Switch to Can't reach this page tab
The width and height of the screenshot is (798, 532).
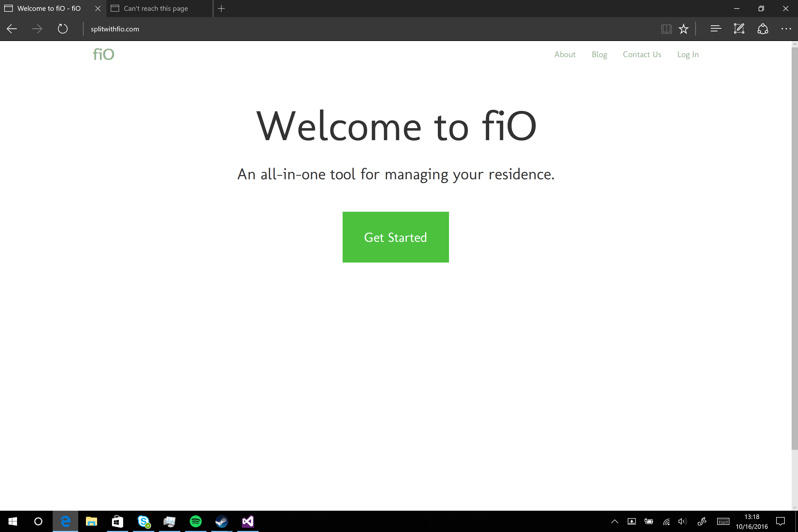pos(155,9)
